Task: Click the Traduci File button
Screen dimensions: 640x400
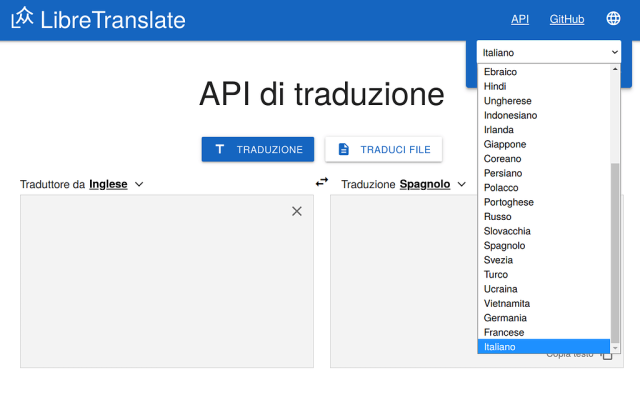Action: click(383, 149)
